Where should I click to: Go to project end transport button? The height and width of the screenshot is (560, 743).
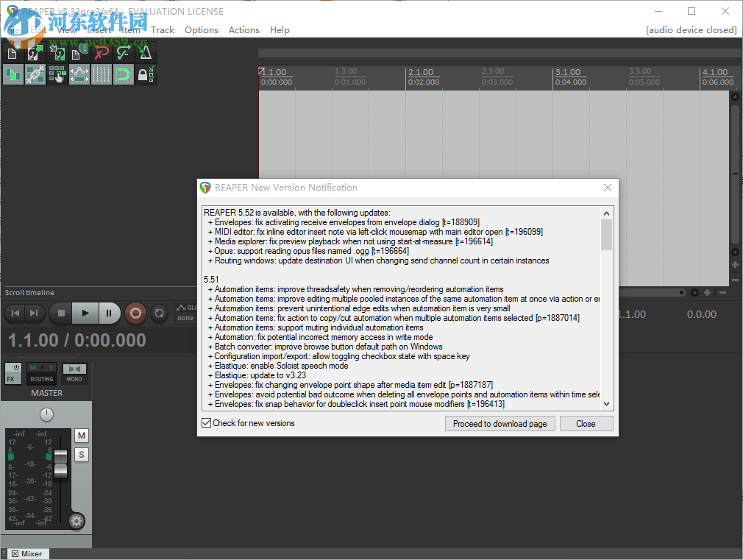coord(34,313)
